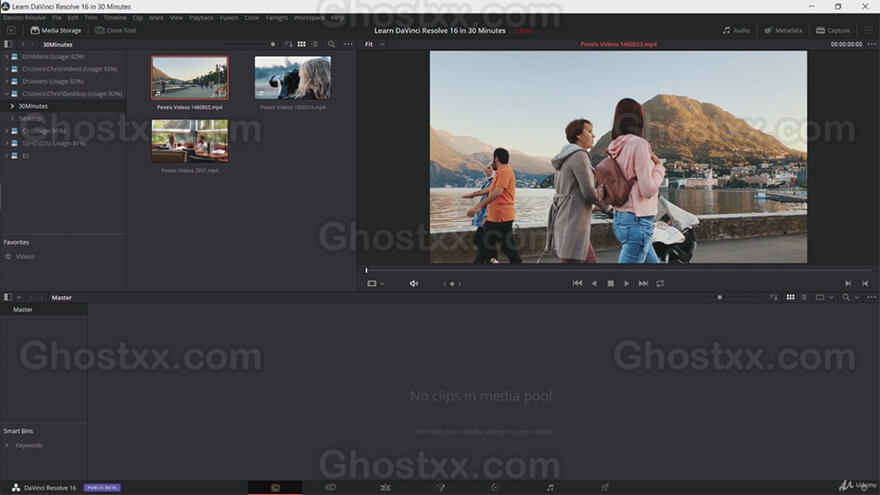The width and height of the screenshot is (880, 495).
Task: Open the Clone Tool panel
Action: tap(116, 30)
